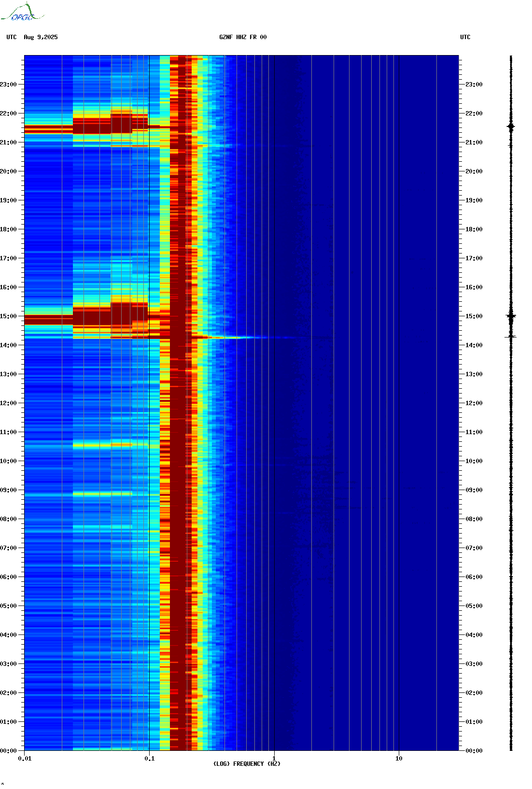532x789 pixels.
Task: Click the left axis '20:00' time label
Action: 8,171
